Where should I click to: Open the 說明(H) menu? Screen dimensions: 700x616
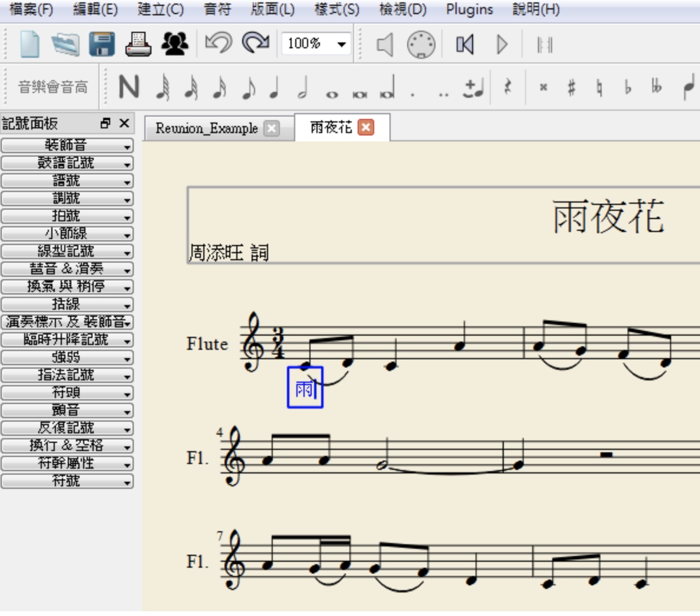coord(536,9)
